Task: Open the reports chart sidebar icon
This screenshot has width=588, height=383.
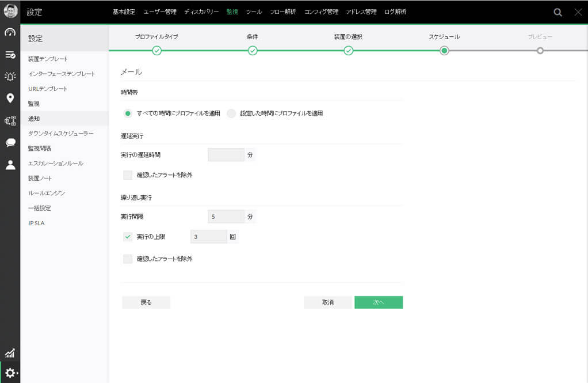Action: coord(10,353)
